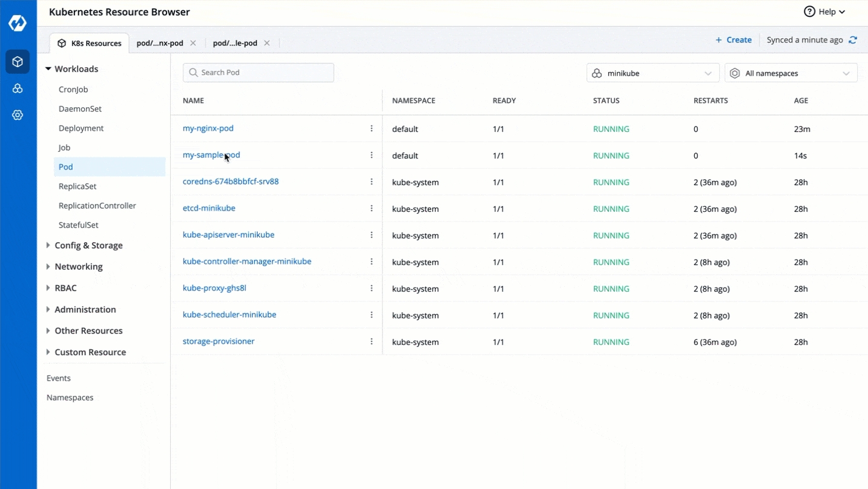Image resolution: width=868 pixels, height=489 pixels.
Task: Select Deployment in the Workloads list
Action: point(81,128)
